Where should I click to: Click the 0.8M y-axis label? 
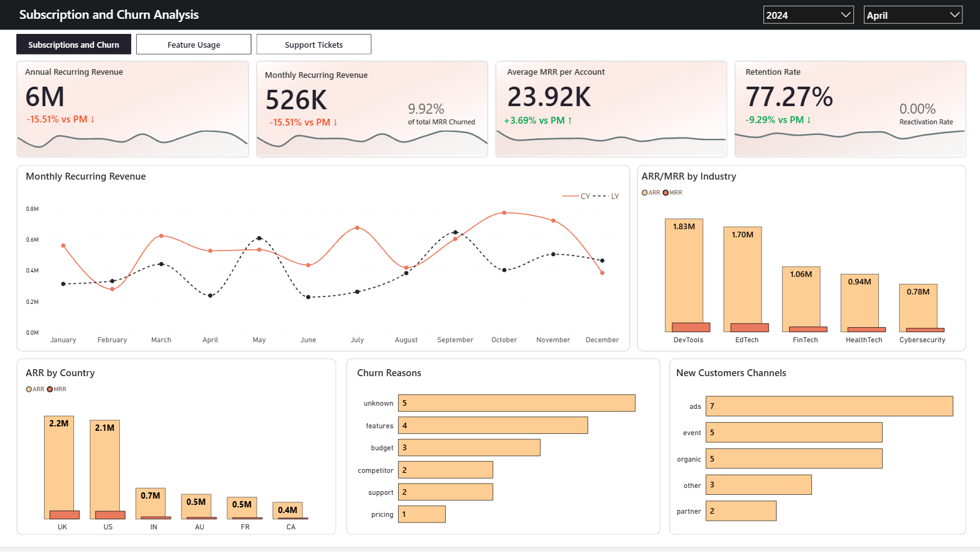pos(32,209)
